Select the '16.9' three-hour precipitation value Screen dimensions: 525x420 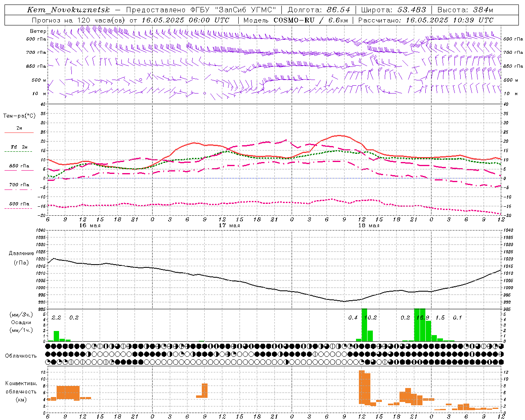tap(423, 318)
